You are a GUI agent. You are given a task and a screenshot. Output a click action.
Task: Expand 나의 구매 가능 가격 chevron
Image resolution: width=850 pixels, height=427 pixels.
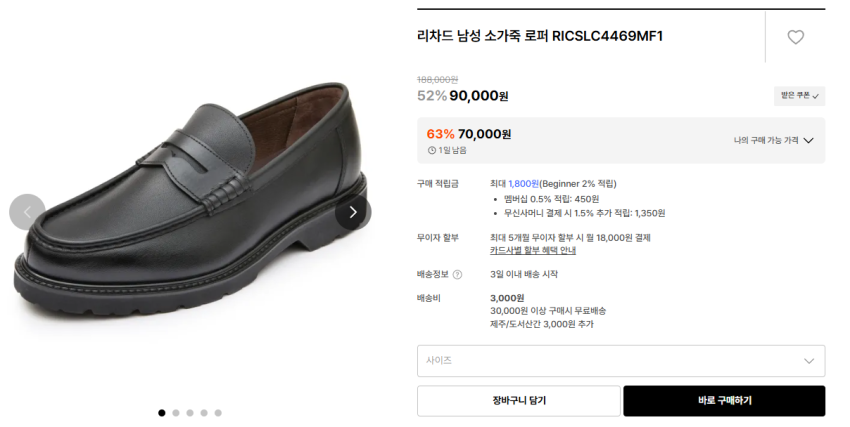coord(808,141)
